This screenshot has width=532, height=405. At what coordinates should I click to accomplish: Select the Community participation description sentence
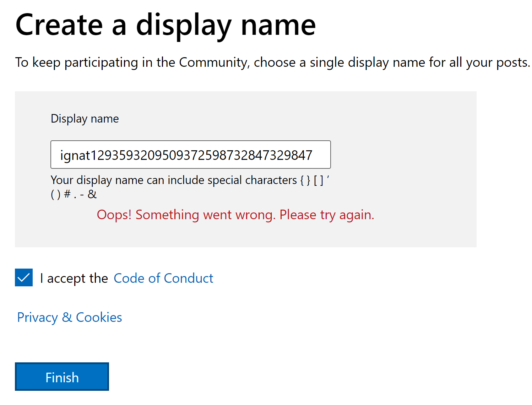(272, 63)
